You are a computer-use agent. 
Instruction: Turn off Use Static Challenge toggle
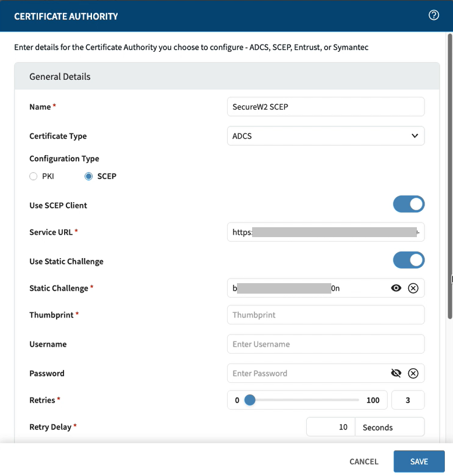409,260
